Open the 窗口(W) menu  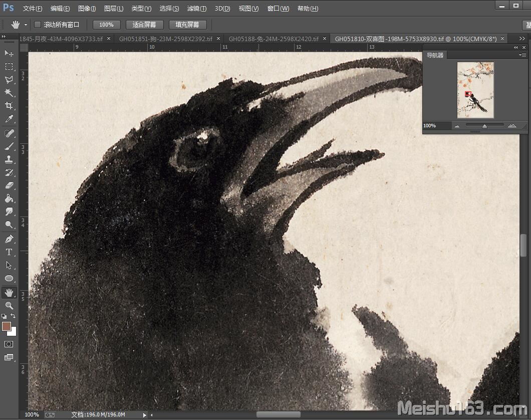pos(279,9)
